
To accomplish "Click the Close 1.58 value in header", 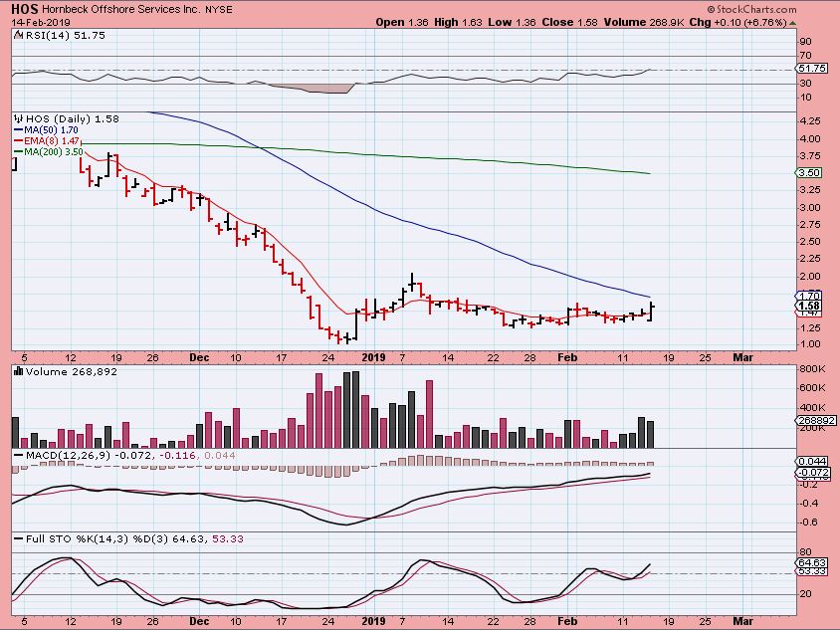I will pos(570,23).
